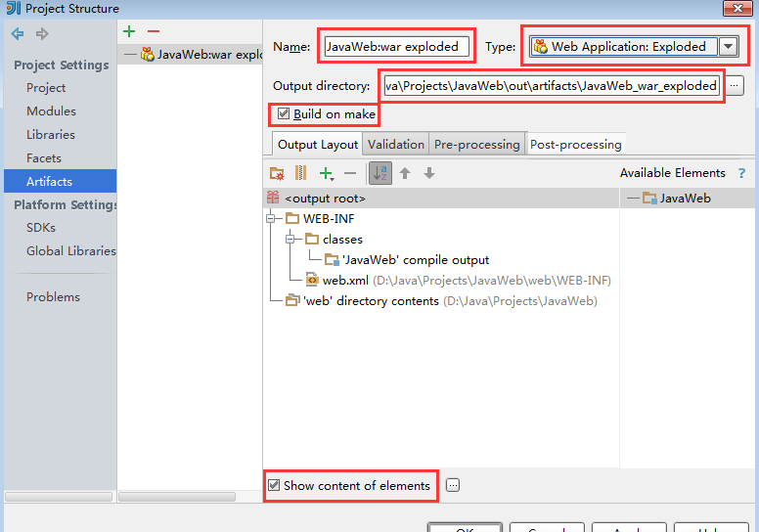The height and width of the screenshot is (532, 759).
Task: Remove selected artifact with red minus
Action: coord(154,31)
